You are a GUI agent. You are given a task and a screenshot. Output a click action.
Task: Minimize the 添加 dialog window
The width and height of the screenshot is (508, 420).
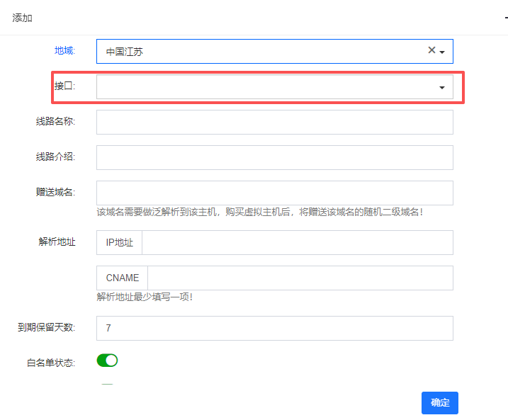click(x=505, y=18)
